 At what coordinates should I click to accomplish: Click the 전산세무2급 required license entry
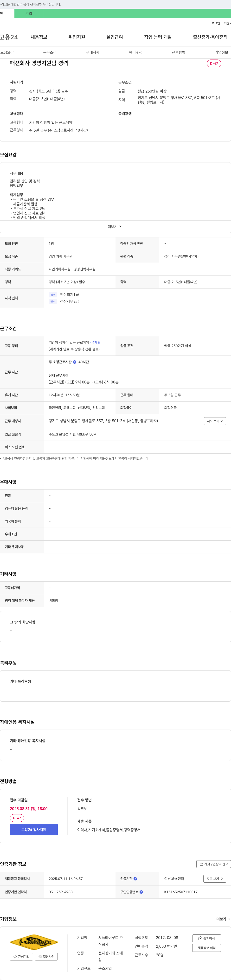click(x=70, y=301)
